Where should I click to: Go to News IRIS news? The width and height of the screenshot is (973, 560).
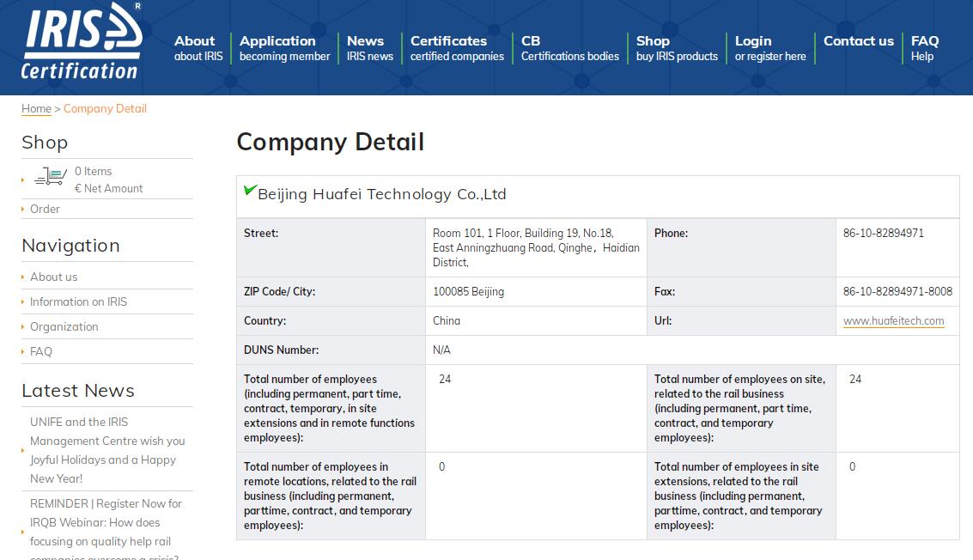click(369, 48)
